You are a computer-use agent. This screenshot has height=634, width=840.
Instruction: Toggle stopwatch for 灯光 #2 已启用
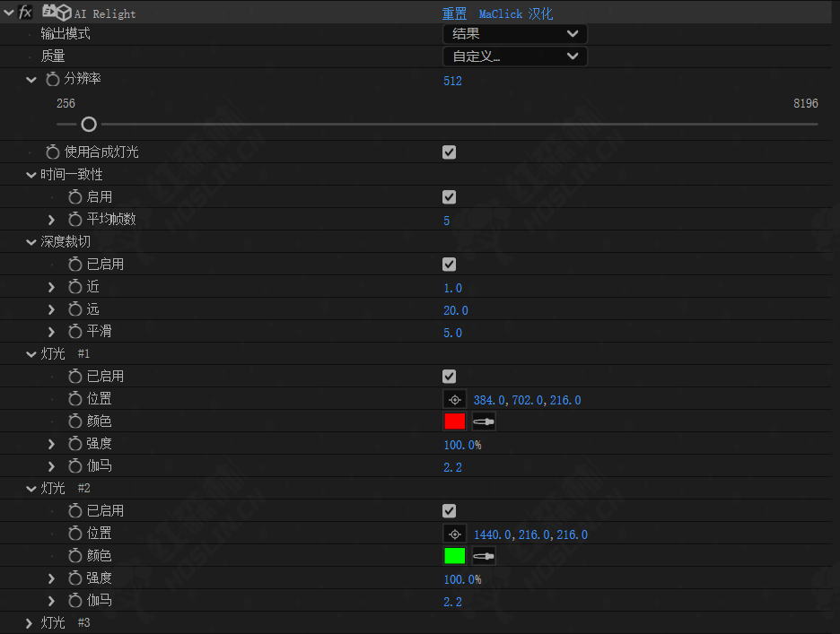pyautogui.click(x=75, y=511)
